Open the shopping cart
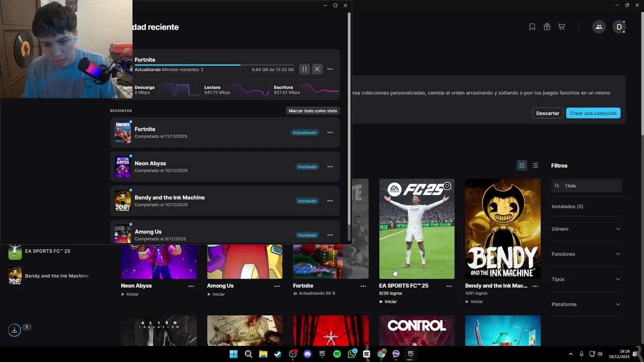644x362 pixels. [561, 27]
